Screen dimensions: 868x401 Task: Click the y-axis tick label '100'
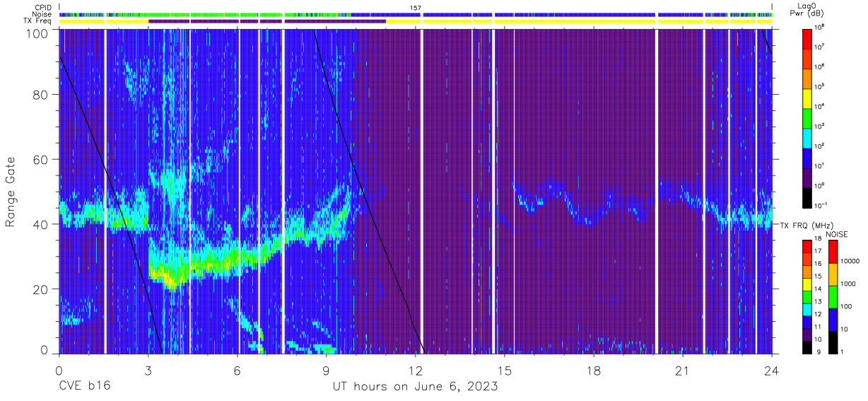tap(37, 33)
